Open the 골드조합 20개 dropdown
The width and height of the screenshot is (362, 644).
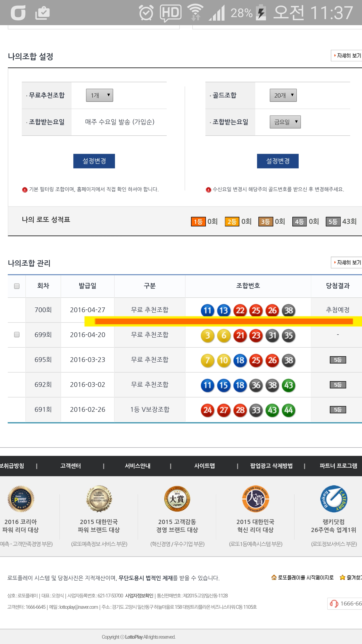point(283,95)
